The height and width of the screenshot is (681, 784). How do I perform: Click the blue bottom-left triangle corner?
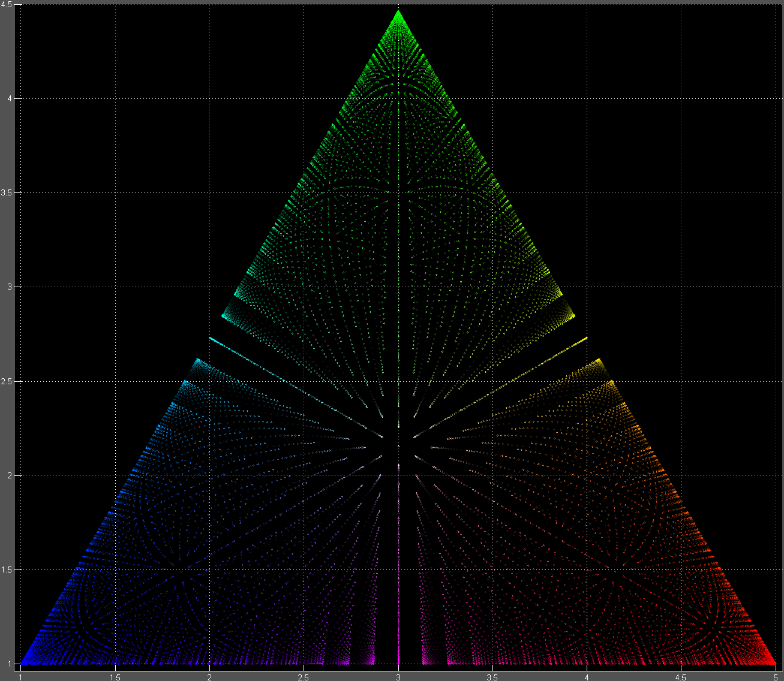coord(25,662)
